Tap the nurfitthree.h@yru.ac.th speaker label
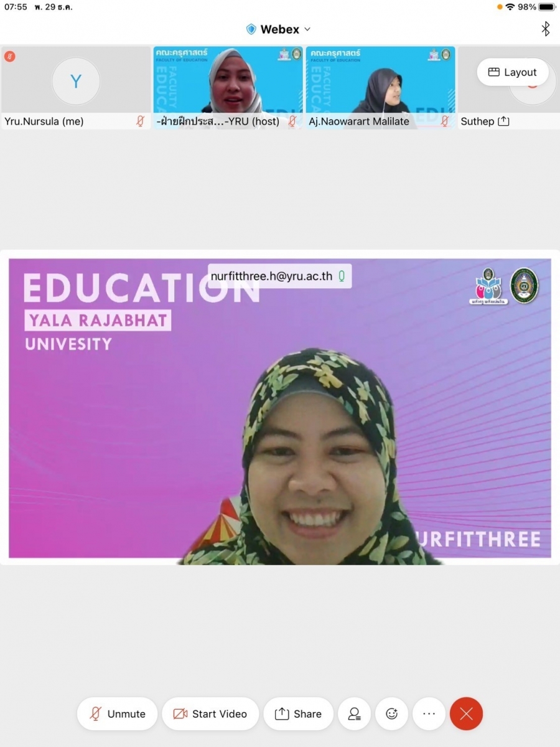The height and width of the screenshot is (747, 560). point(271,276)
